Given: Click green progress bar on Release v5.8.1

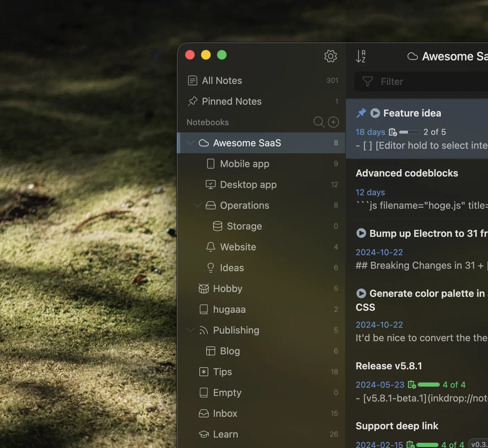Looking at the screenshot, I should (429, 385).
